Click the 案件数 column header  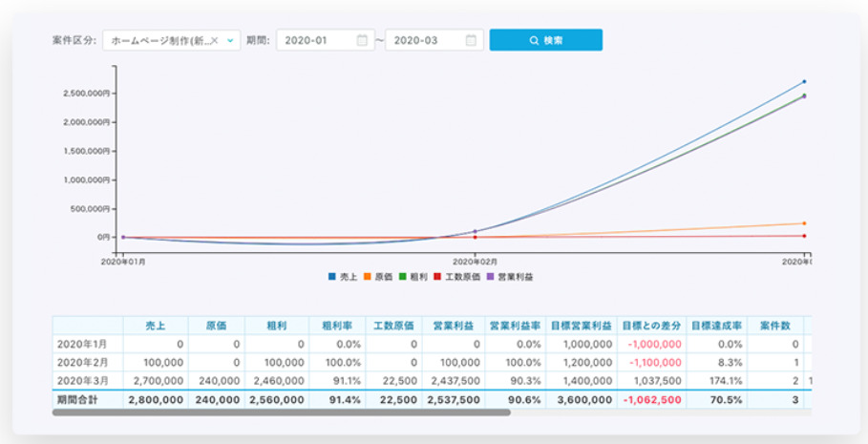tap(776, 326)
